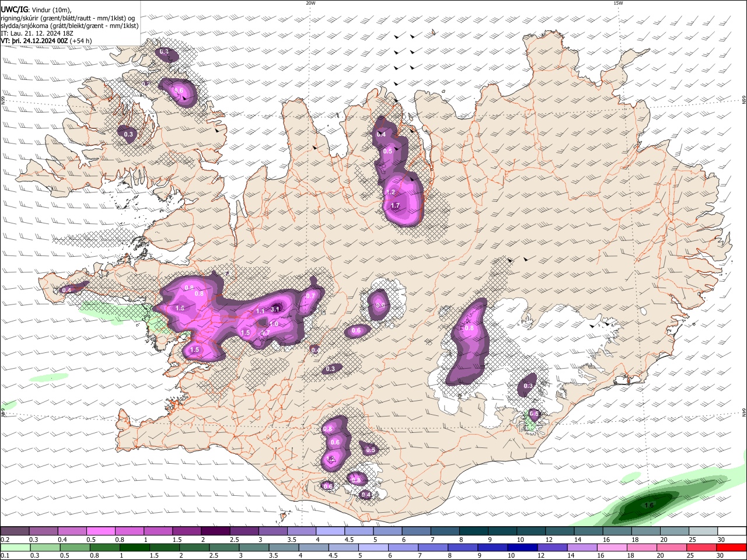Screen dimensions: 747x560
Task: Click the bright red swatch after 30 in bottom legend row
Action: click(x=731, y=547)
